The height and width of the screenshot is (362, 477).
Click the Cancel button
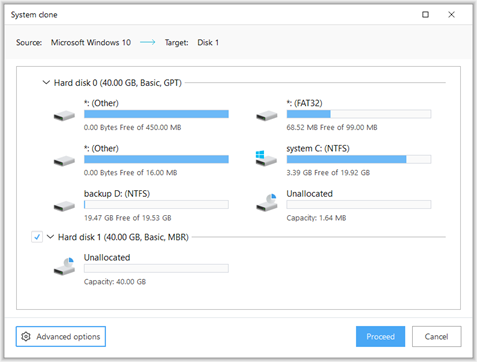point(437,337)
